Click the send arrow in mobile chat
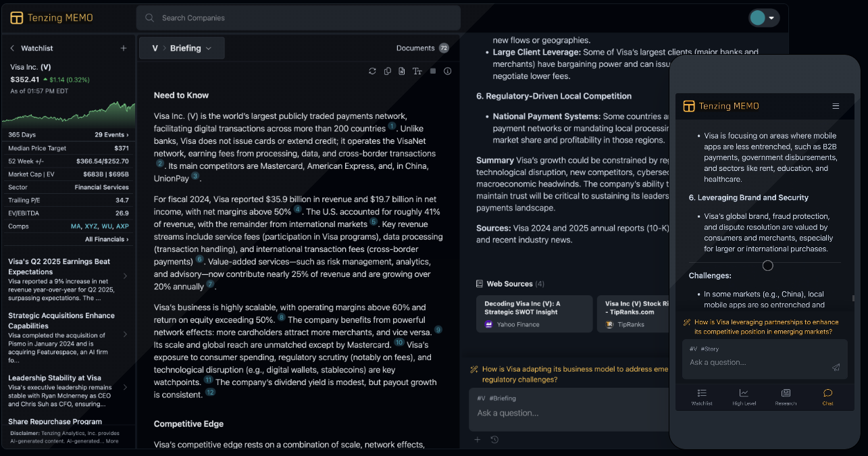This screenshot has height=456, width=868. pos(836,368)
